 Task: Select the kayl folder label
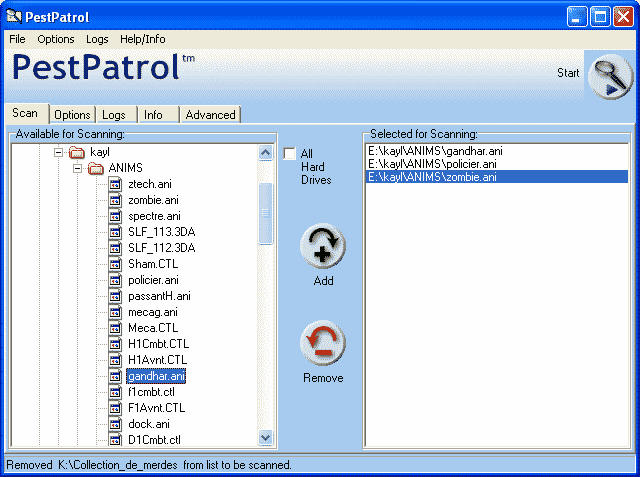point(100,153)
